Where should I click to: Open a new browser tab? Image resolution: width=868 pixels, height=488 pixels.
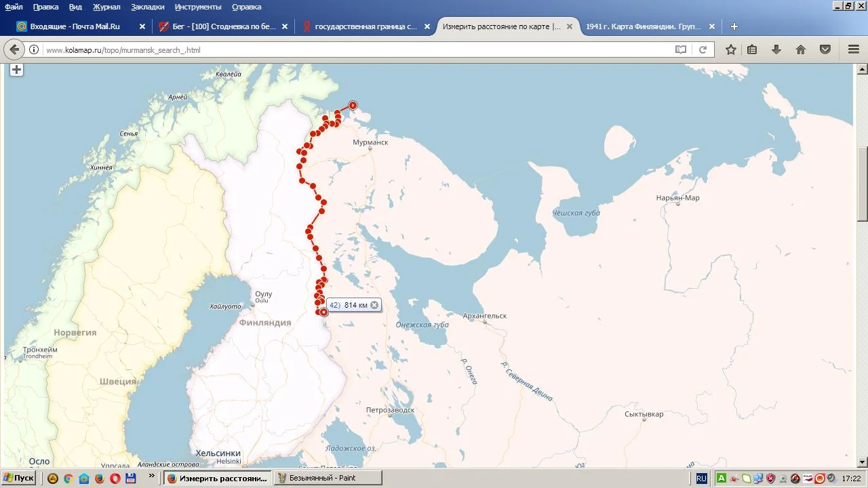pyautogui.click(x=734, y=26)
